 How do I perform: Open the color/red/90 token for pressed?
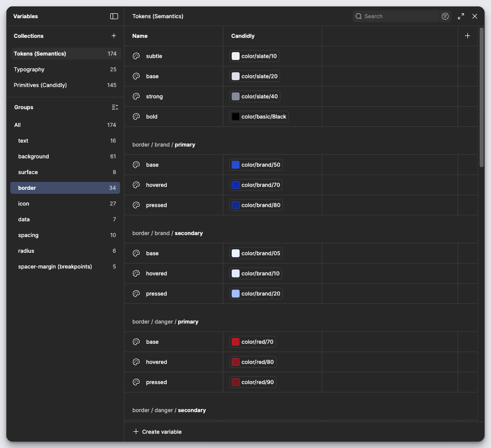(x=252, y=382)
